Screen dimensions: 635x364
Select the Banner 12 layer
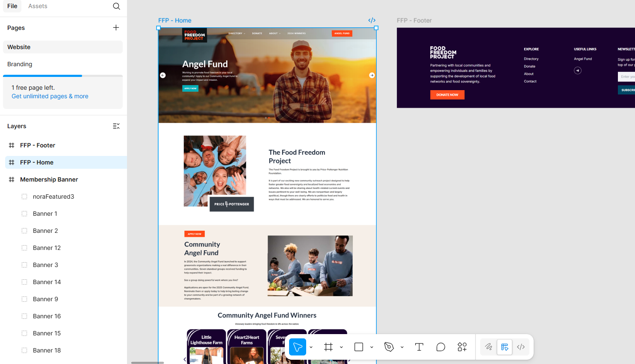47,248
